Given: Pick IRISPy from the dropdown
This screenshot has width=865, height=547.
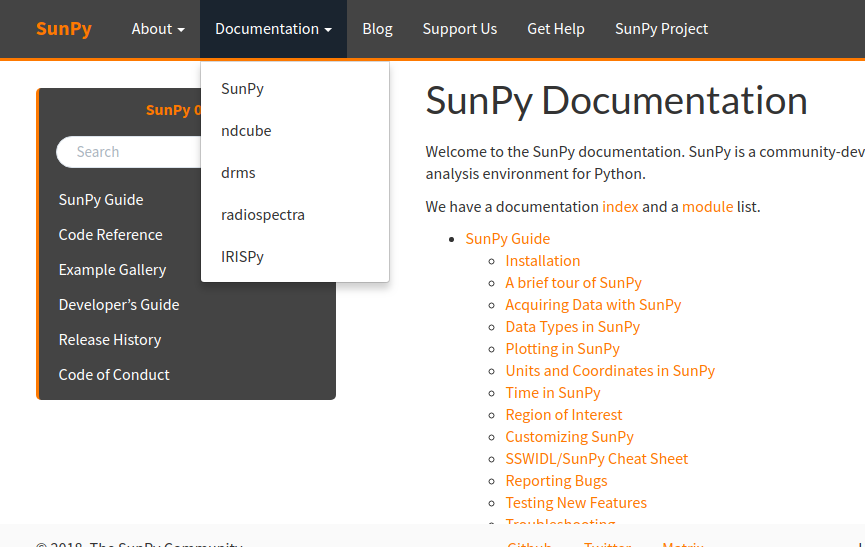Looking at the screenshot, I should coord(243,257).
